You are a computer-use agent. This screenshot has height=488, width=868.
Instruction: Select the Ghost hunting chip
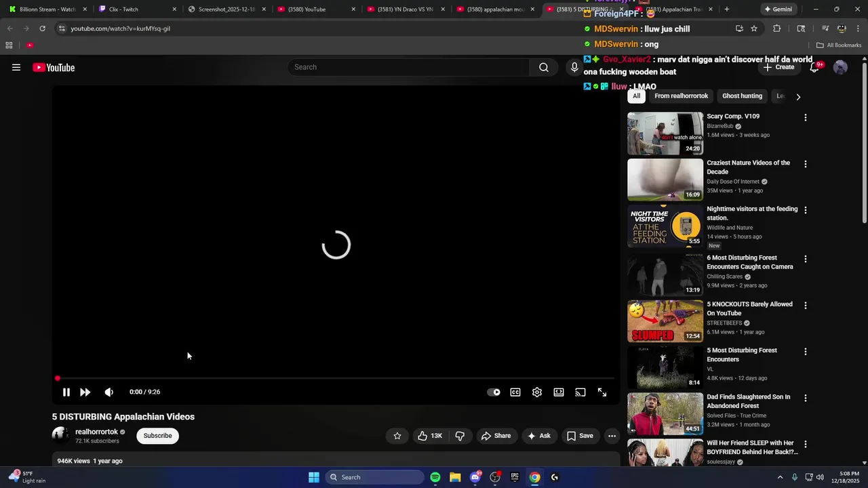click(x=742, y=96)
